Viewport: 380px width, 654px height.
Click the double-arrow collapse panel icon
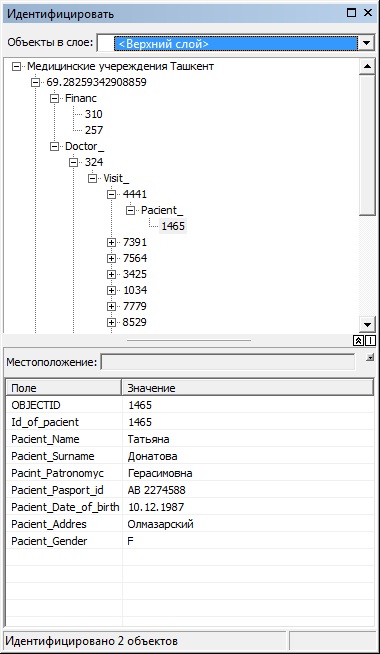pyautogui.click(x=358, y=341)
